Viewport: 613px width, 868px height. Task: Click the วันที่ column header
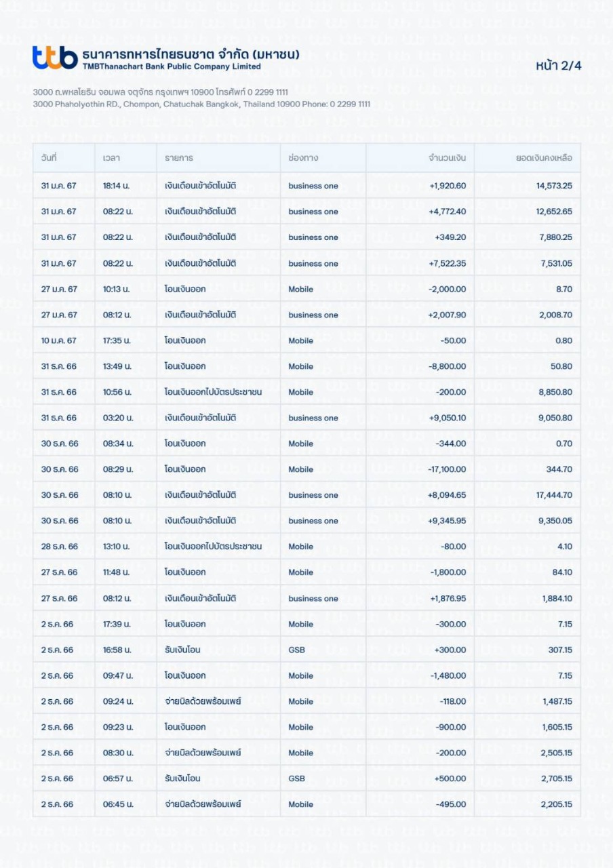point(49,158)
